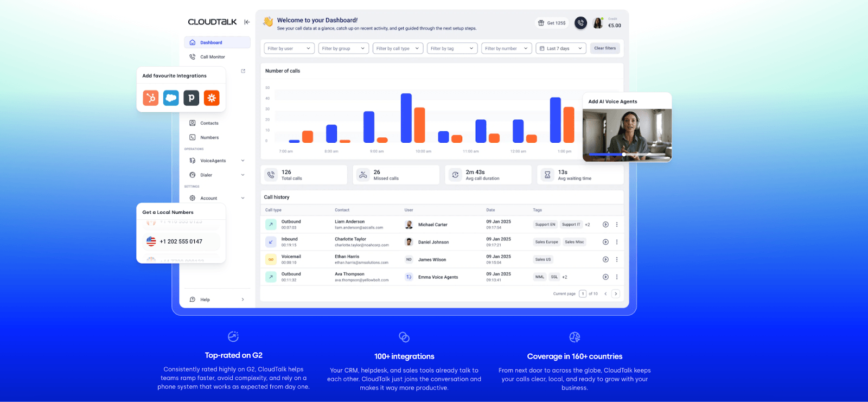
Task: Click the Missed calls icon
Action: pyautogui.click(x=363, y=175)
